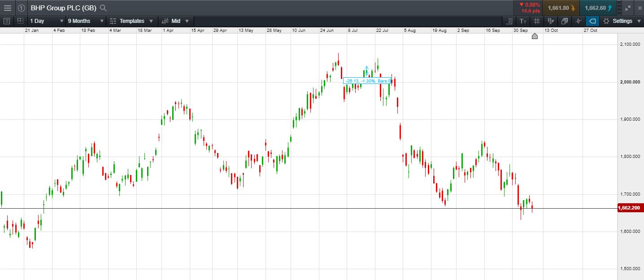Click the text size (Tt) tool
644x280 pixels.
[x=523, y=21]
